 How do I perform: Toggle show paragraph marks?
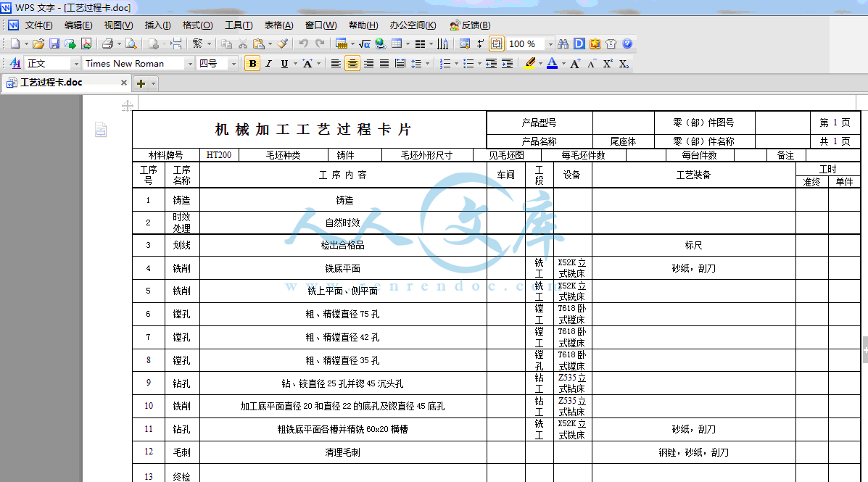click(480, 43)
